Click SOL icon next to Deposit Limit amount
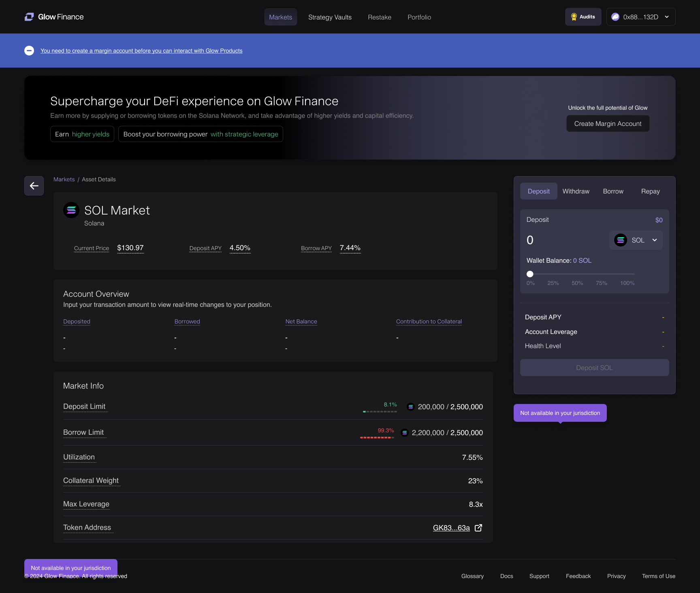 pyautogui.click(x=410, y=407)
